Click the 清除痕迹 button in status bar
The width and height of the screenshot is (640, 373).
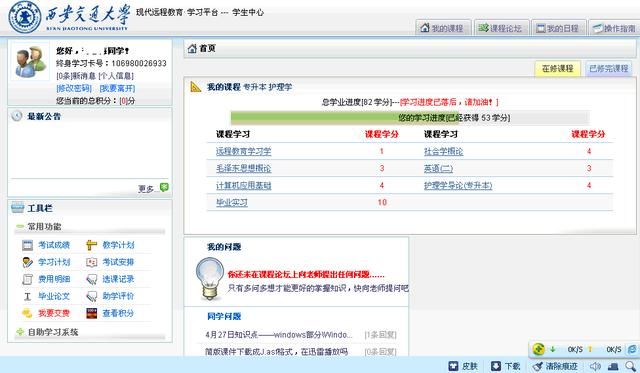555,366
